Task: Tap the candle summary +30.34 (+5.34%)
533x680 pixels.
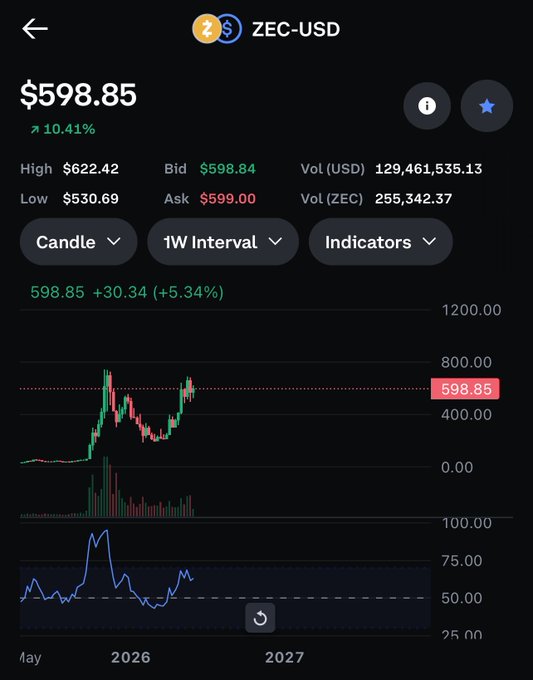Action: click(158, 292)
